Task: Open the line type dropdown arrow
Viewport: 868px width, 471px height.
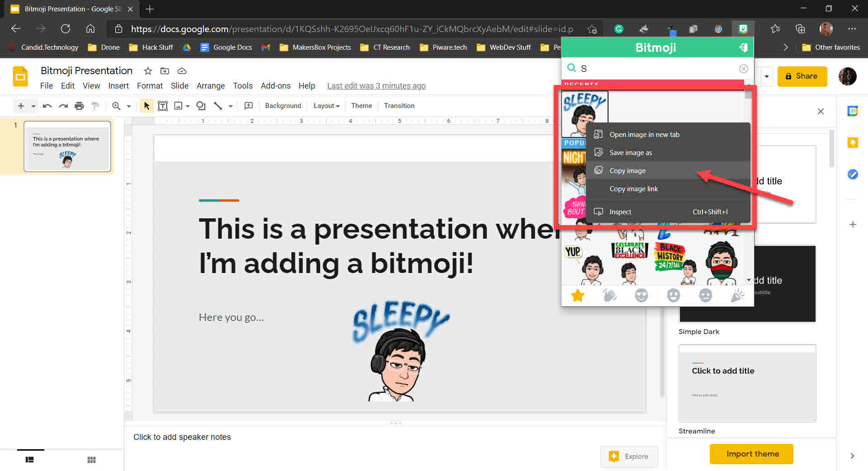Action: [231, 106]
